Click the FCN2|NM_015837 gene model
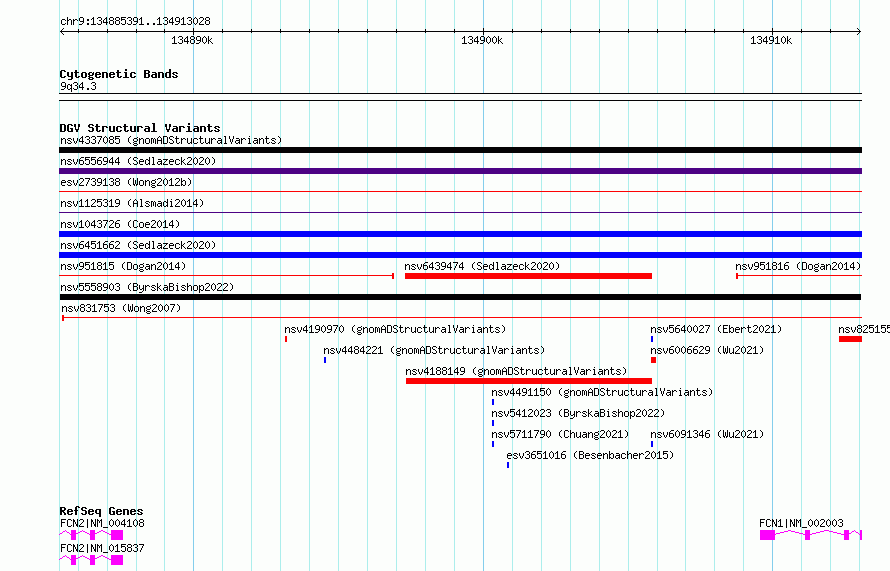Screen dimensions: 890x571 point(91,560)
